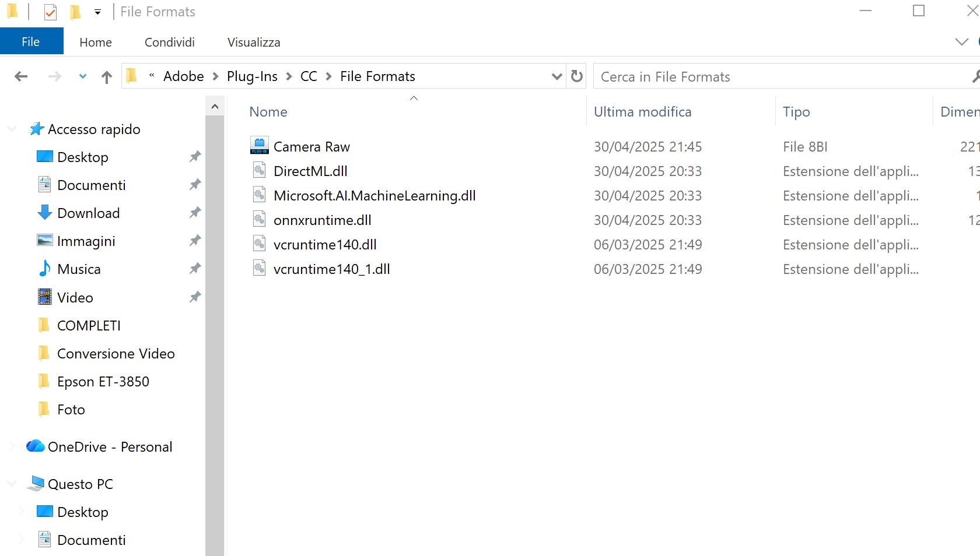This screenshot has width=980, height=556.
Task: Select the Camera Raw plug-in file icon
Action: click(x=259, y=146)
